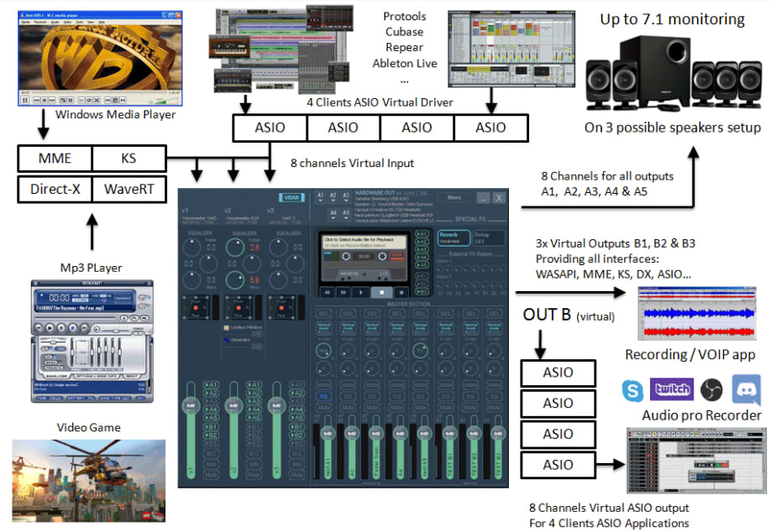Select the first master bus SEL button
The width and height of the screenshot is (771, 532).
click(x=324, y=314)
